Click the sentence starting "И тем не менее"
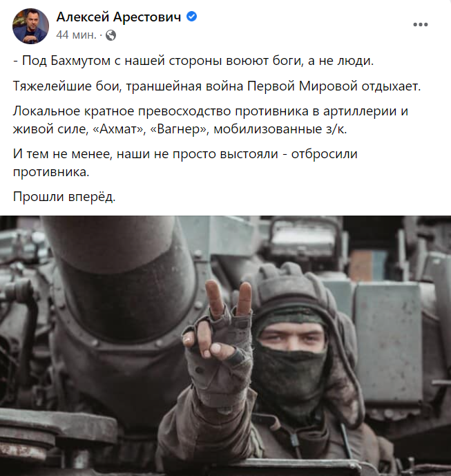 tap(185, 163)
